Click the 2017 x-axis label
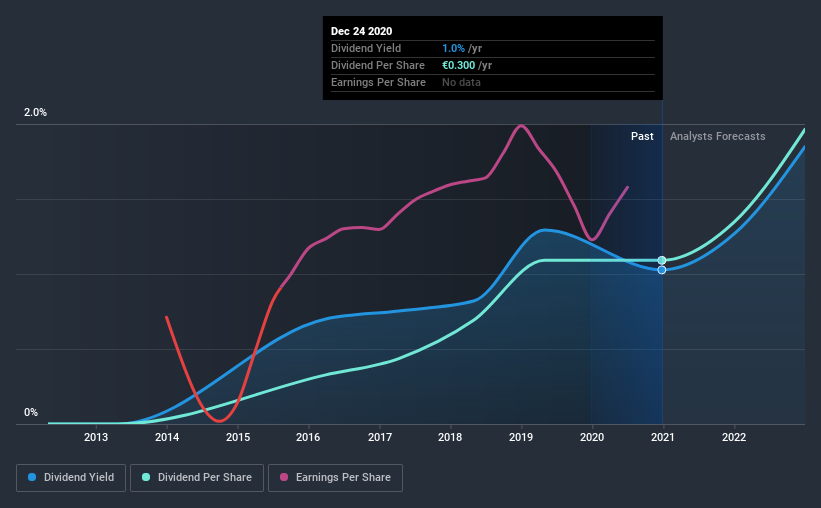Image resolution: width=821 pixels, height=508 pixels. coord(380,437)
